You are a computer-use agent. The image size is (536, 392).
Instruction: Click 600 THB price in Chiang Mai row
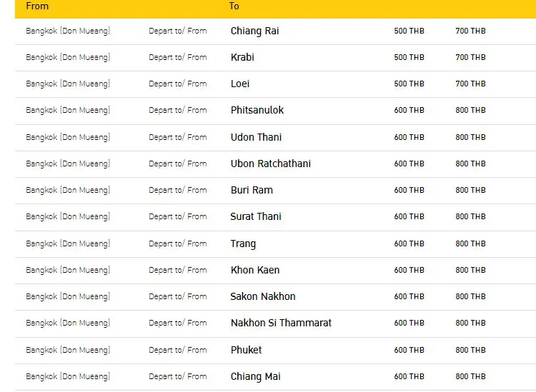(410, 376)
